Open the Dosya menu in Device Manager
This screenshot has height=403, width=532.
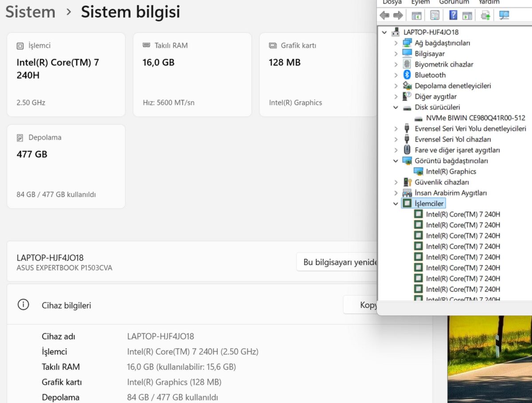coord(392,2)
